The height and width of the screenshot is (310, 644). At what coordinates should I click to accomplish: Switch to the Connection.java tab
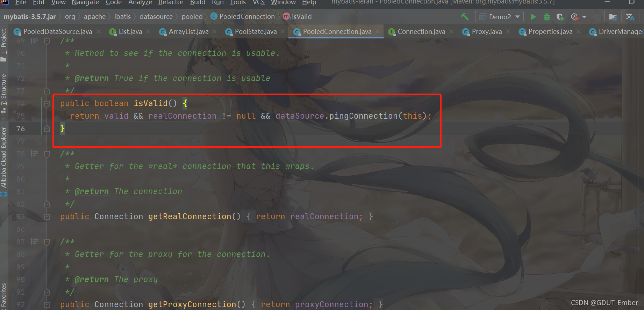421,31
